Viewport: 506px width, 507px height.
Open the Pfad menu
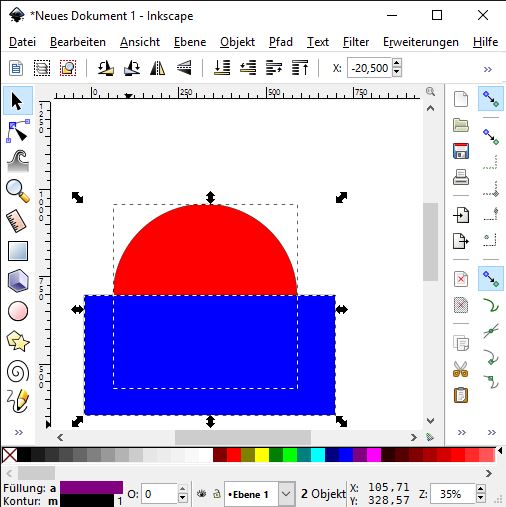pyautogui.click(x=281, y=42)
